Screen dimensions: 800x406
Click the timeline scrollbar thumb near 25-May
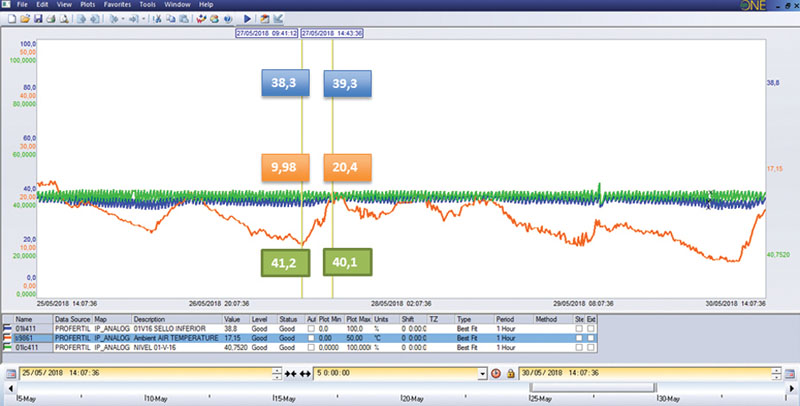592,388
